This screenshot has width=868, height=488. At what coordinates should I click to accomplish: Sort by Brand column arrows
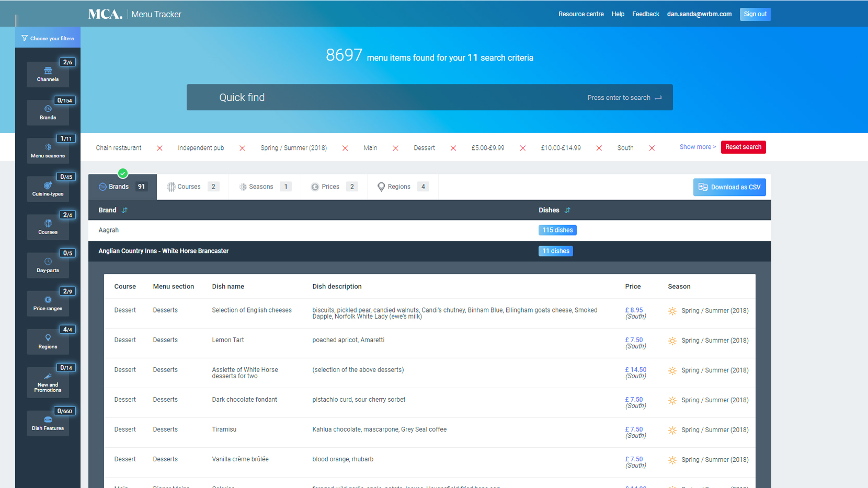click(x=124, y=210)
